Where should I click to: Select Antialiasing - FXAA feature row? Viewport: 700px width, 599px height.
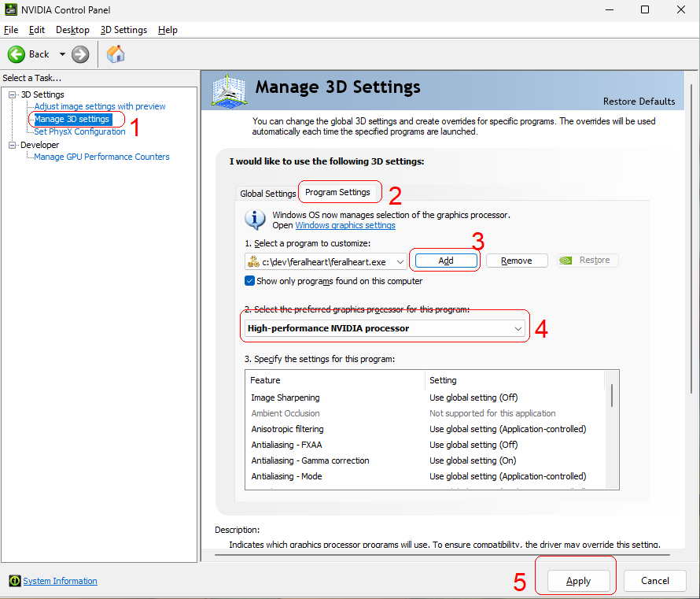pos(425,445)
